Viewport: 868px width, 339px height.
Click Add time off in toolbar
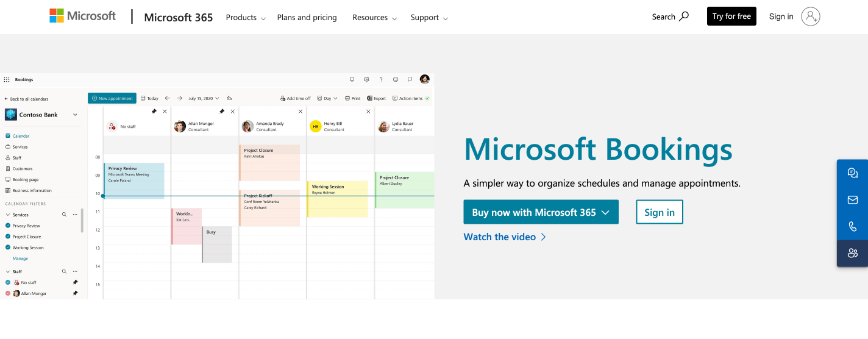pyautogui.click(x=296, y=98)
